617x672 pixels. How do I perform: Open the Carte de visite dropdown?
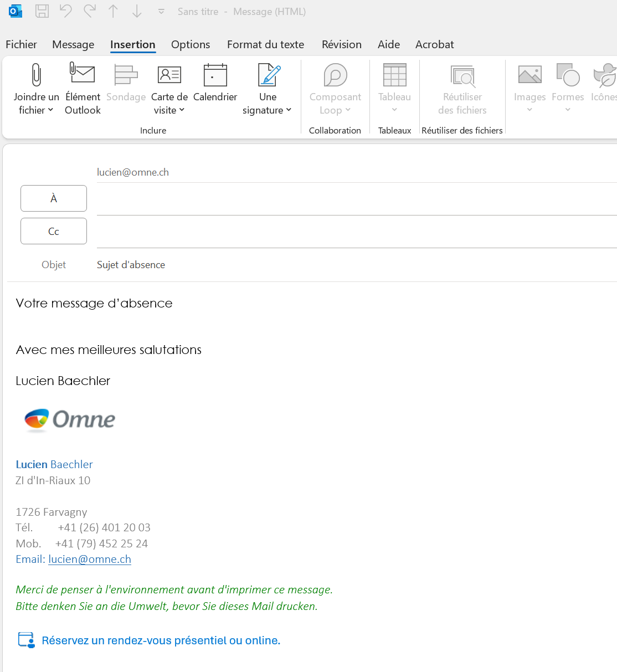click(x=169, y=110)
